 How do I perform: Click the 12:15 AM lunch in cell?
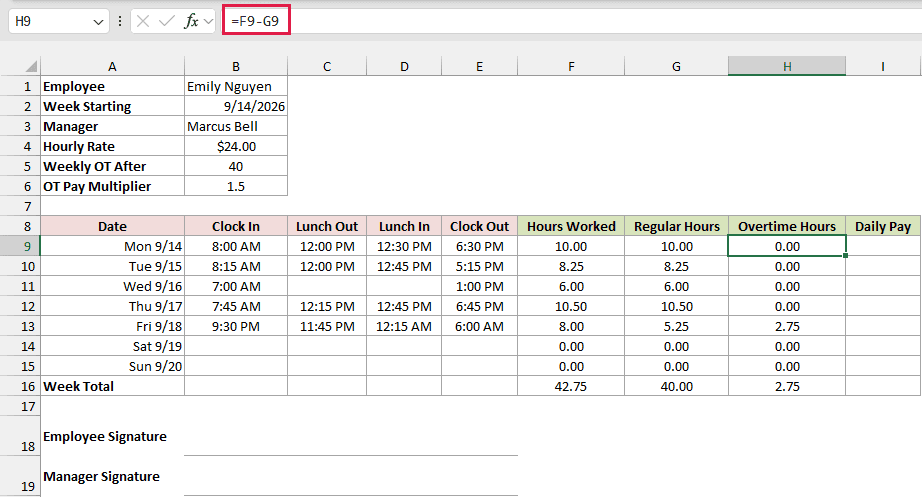point(404,326)
